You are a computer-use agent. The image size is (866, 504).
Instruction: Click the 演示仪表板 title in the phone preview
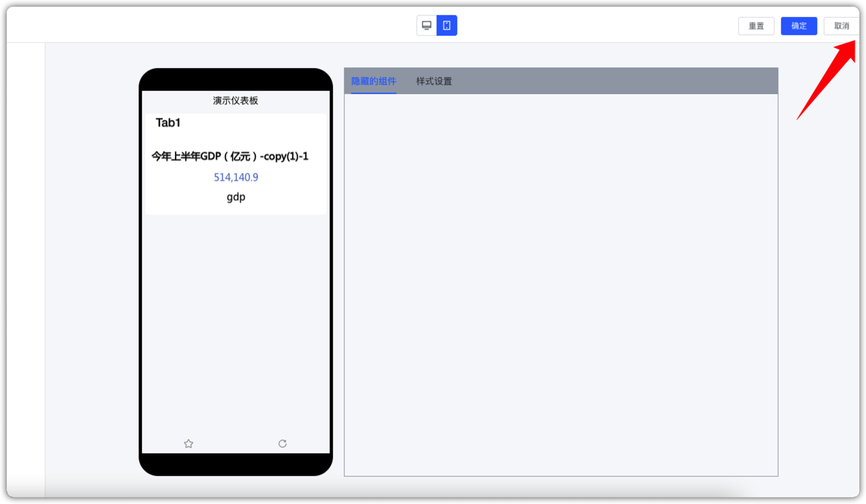(x=236, y=100)
